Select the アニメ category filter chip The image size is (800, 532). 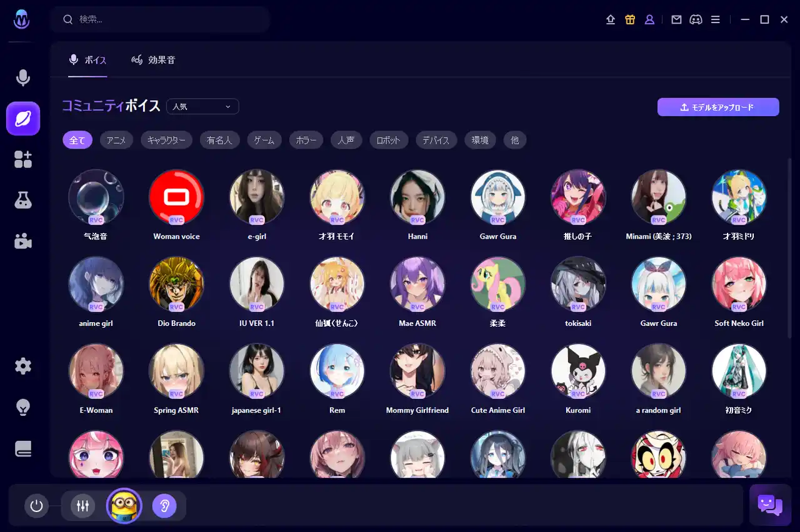tap(116, 140)
